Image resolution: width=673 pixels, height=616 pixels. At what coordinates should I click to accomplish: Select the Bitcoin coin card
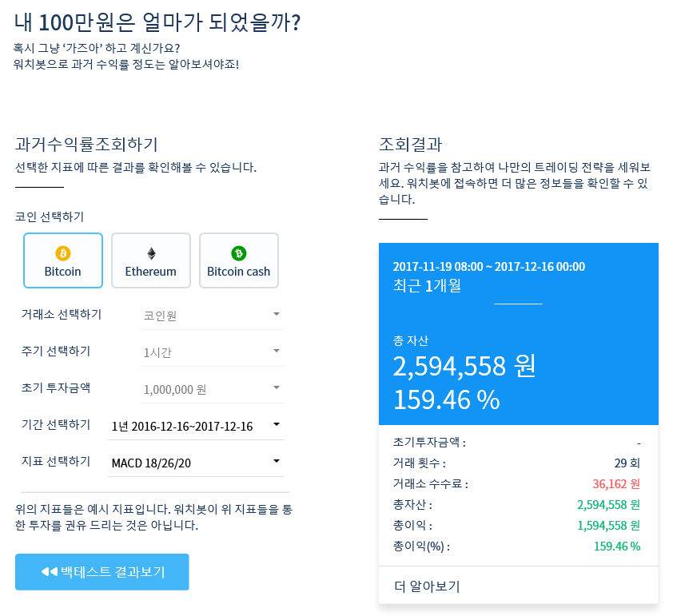coord(63,260)
